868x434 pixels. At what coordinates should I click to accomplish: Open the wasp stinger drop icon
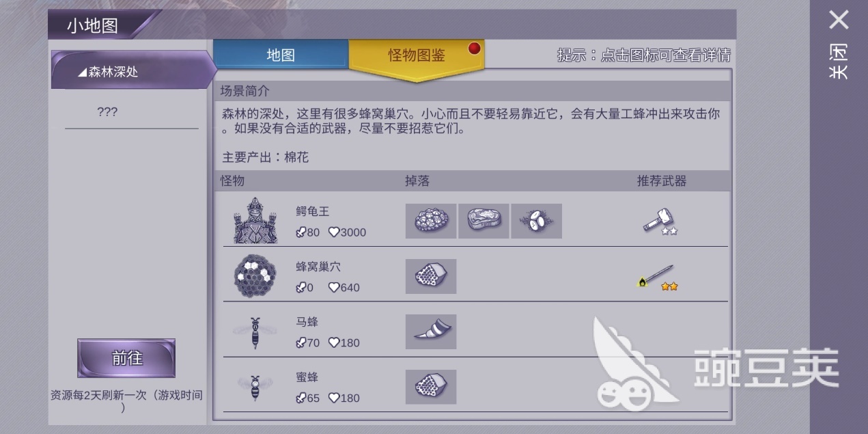tap(431, 331)
